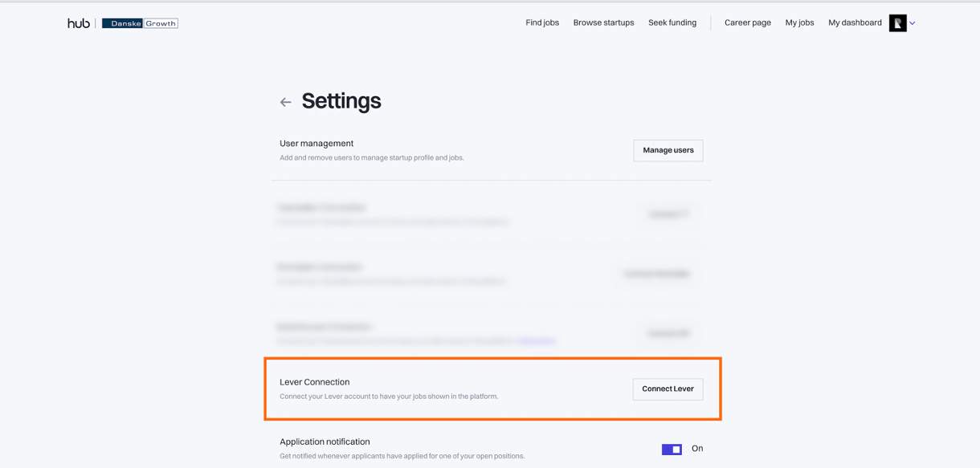The width and height of the screenshot is (980, 468).
Task: Click the blue hyperlink in the faded connection description
Action: coord(538,340)
